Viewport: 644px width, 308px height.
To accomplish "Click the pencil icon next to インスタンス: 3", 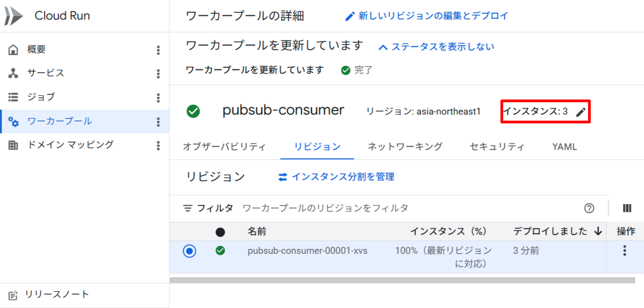I will 581,112.
